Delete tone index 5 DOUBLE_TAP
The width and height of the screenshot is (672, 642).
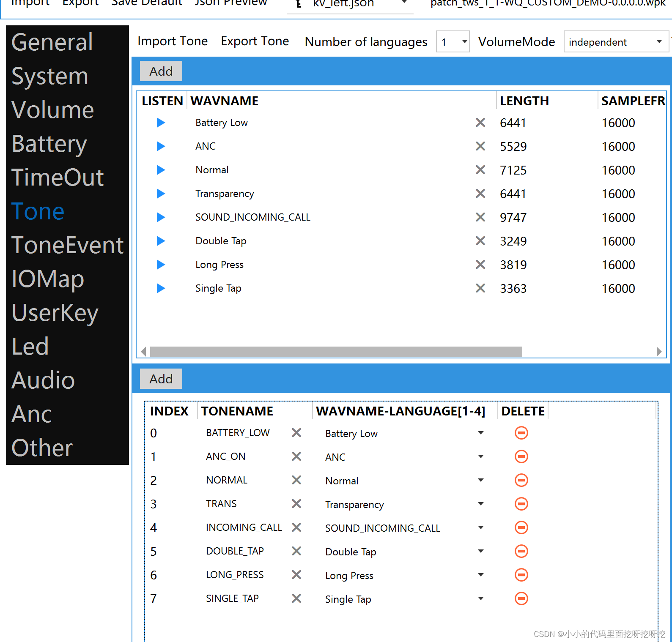[521, 551]
